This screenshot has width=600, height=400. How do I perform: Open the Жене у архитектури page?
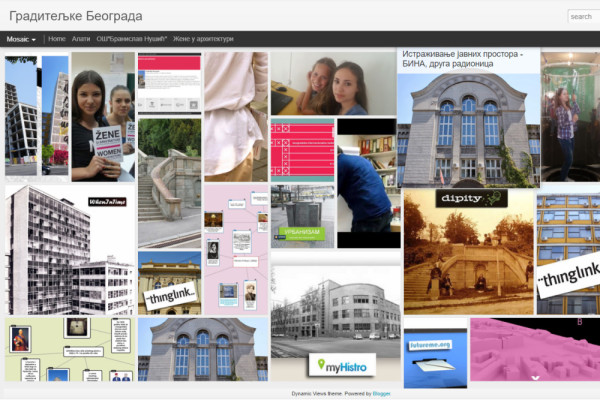pyautogui.click(x=203, y=39)
